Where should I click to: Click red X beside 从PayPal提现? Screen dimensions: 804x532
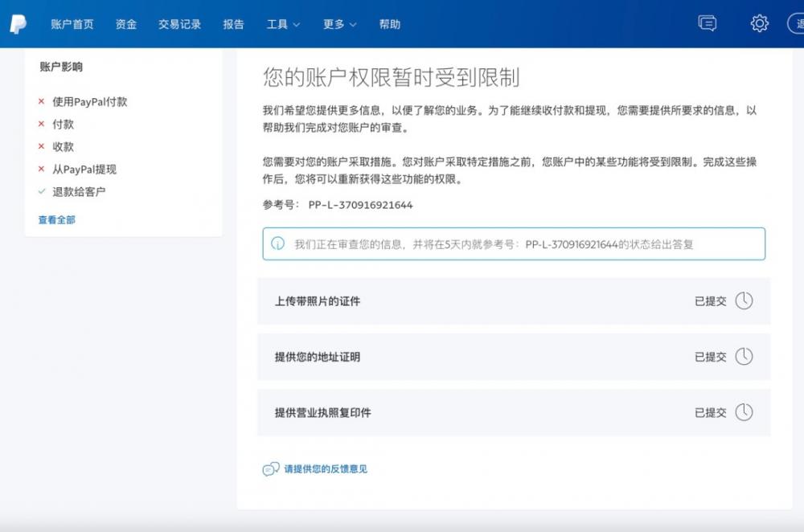[42, 169]
